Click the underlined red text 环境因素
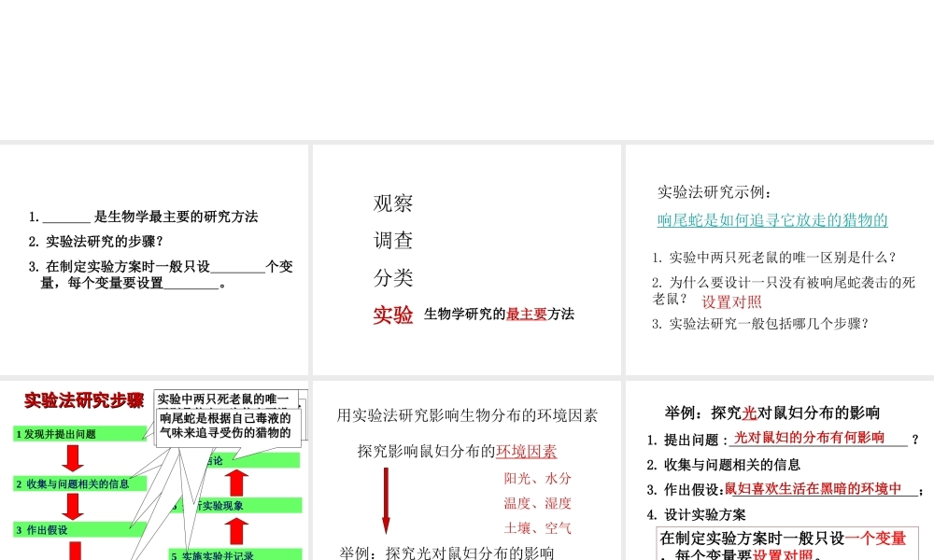The height and width of the screenshot is (560, 934). pyautogui.click(x=526, y=452)
